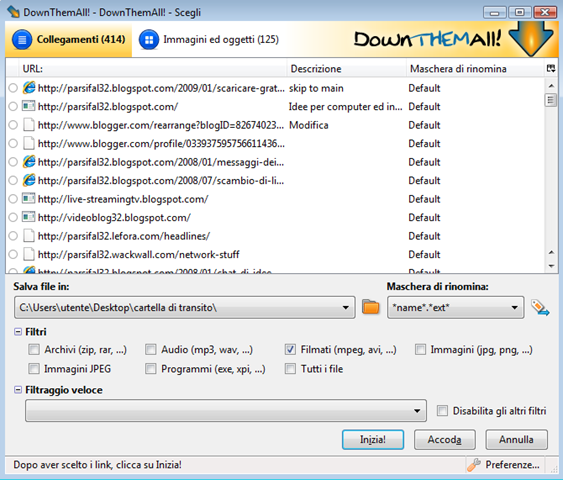Sort by Maschera di rinomina column header
This screenshot has width=563, height=480.
coord(476,69)
